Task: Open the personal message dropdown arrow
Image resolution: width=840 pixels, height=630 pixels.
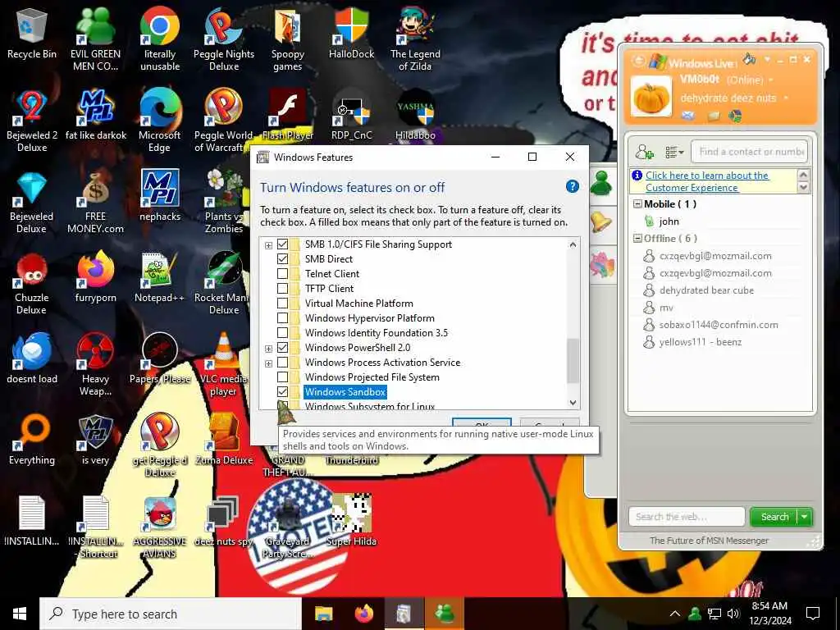Action: coord(786,98)
